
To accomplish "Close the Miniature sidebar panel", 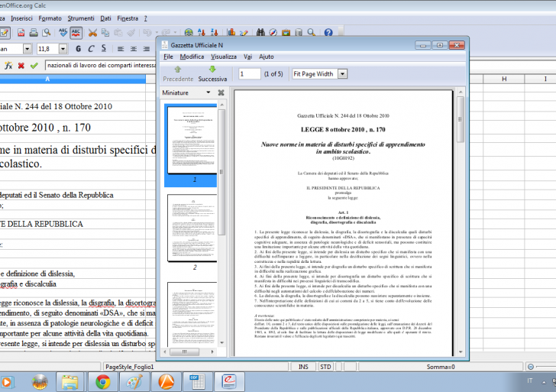I will point(221,92).
